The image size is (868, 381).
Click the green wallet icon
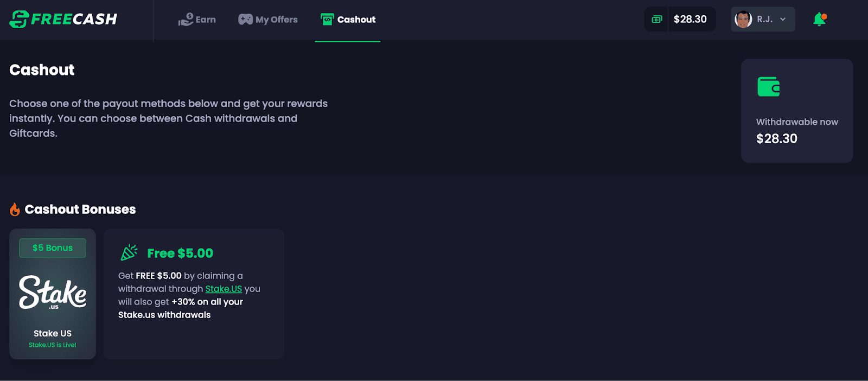click(x=769, y=87)
